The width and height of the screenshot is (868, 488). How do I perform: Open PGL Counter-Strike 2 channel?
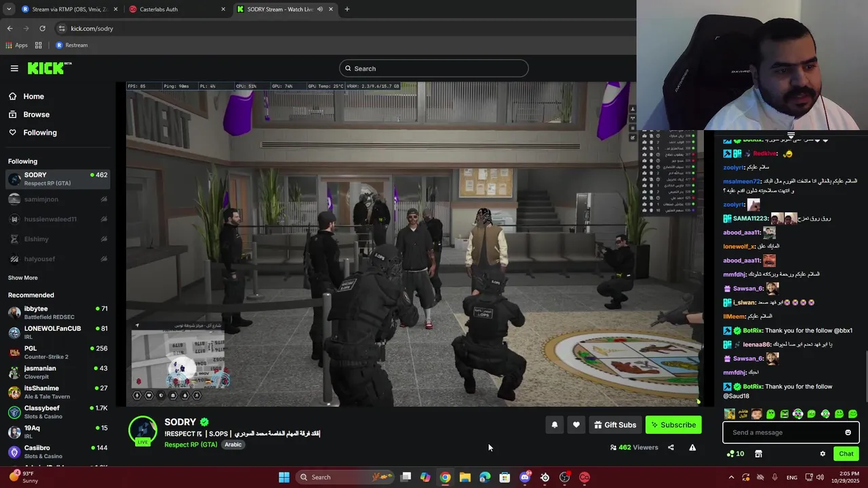coord(58,352)
